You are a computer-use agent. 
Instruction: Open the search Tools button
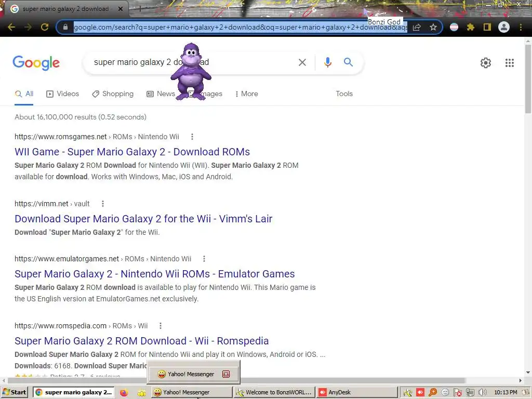[344, 94]
